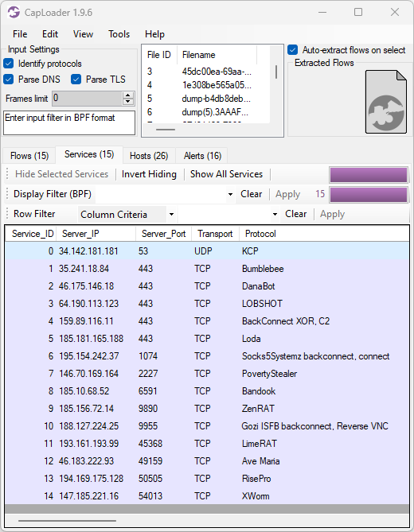Apply the Row Filter
This screenshot has height=532, width=414.
point(332,214)
